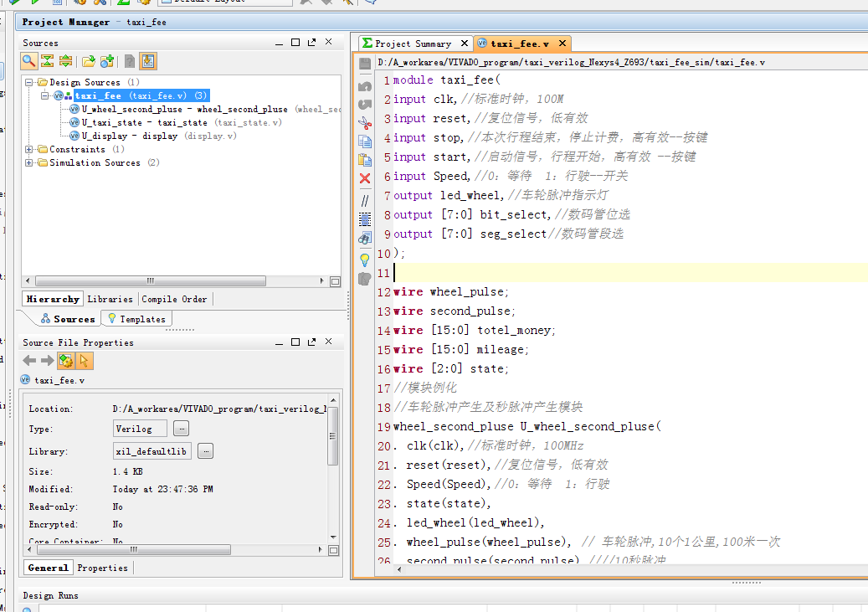Select U_wheel_second_pluse module in tree
Image resolution: width=868 pixels, height=612 pixels.
point(184,109)
